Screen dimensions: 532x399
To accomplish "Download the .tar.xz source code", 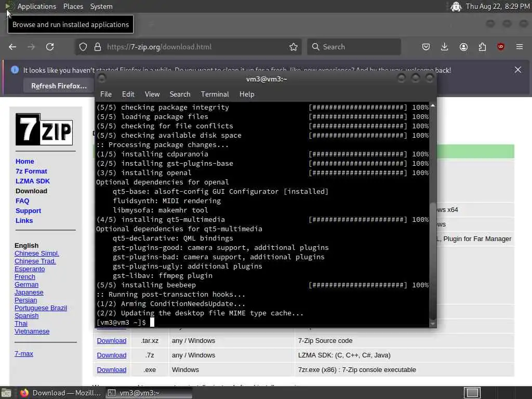I will (112, 341).
